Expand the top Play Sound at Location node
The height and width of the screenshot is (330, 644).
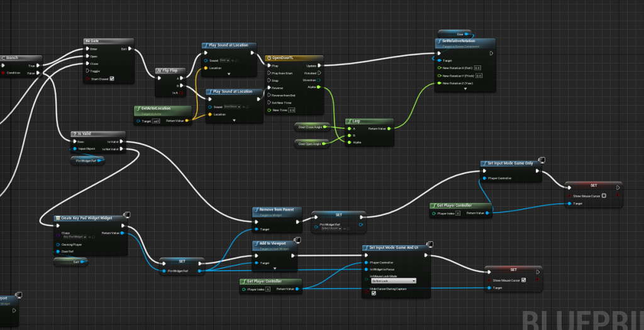[228, 74]
